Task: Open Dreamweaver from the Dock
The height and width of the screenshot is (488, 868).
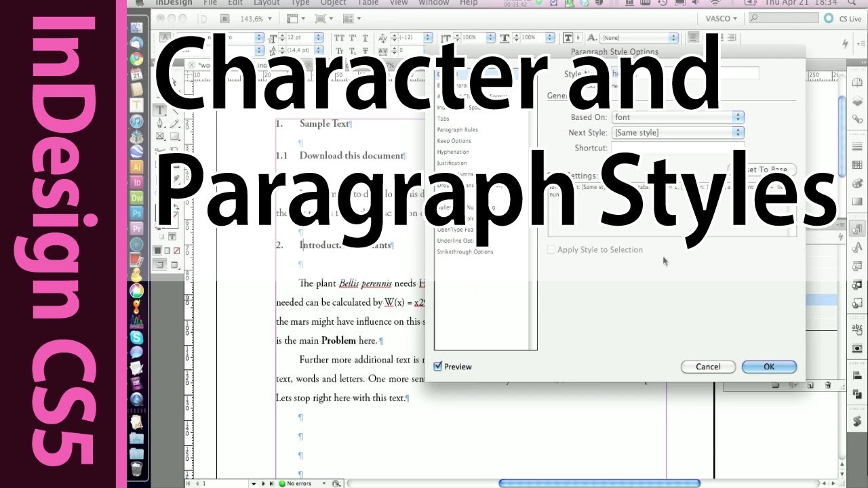Action: coord(137,198)
